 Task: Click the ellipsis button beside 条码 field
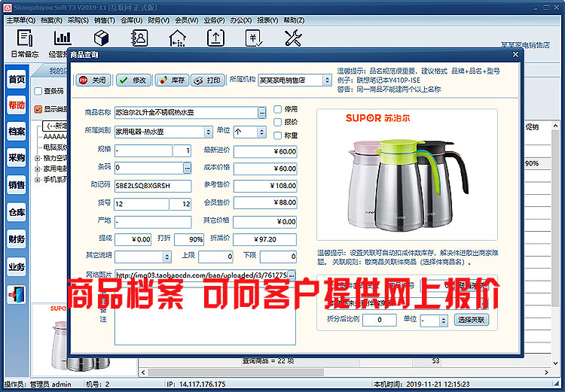click(x=187, y=168)
